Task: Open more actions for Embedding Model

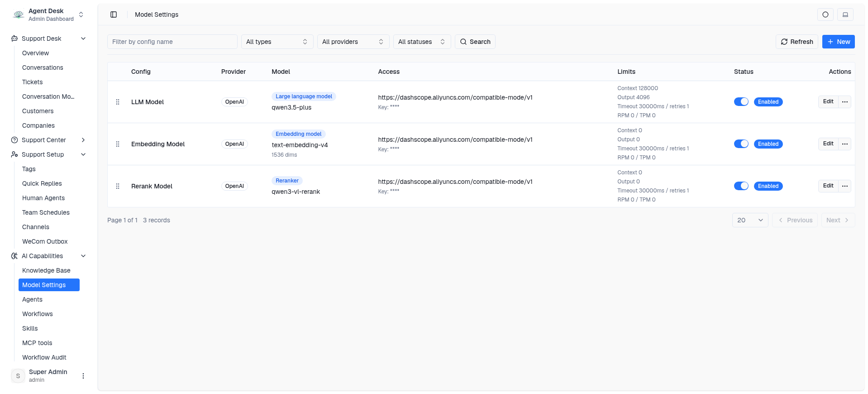Action: coord(845,144)
